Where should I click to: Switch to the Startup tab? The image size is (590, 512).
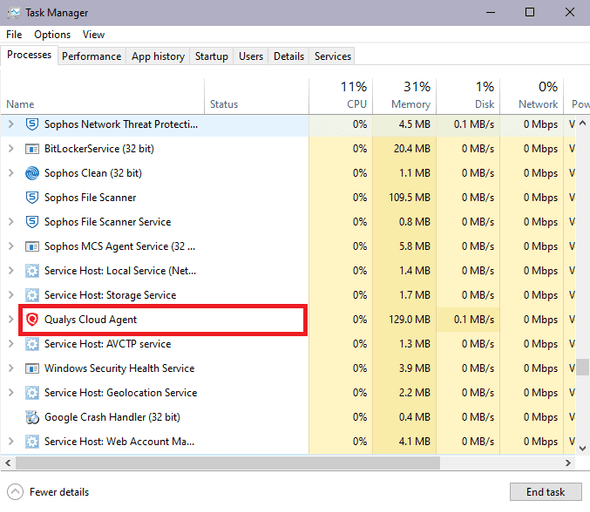(x=211, y=56)
